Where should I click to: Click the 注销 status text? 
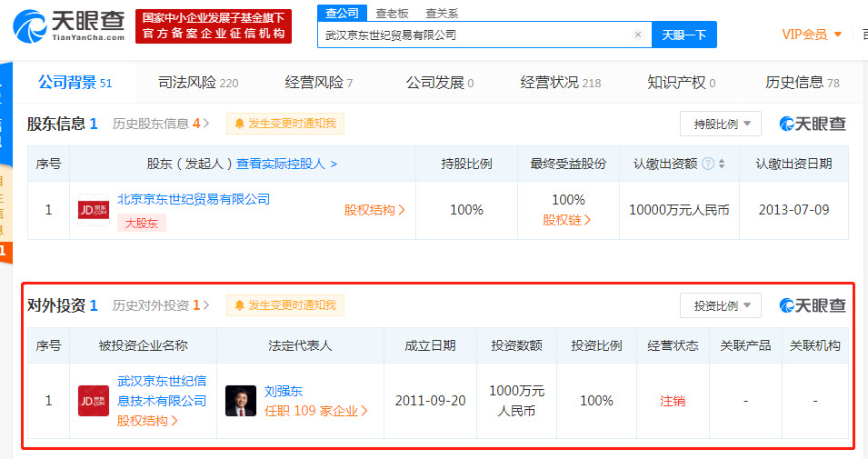(x=673, y=400)
